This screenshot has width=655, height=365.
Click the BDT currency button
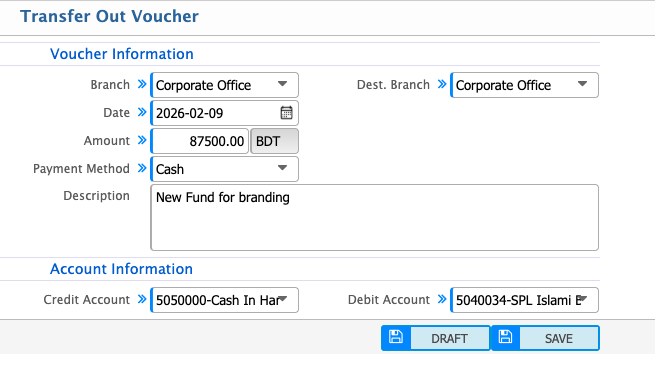(x=274, y=141)
